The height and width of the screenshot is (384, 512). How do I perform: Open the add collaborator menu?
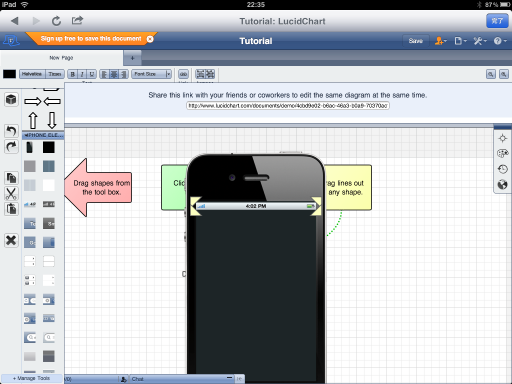tap(440, 41)
